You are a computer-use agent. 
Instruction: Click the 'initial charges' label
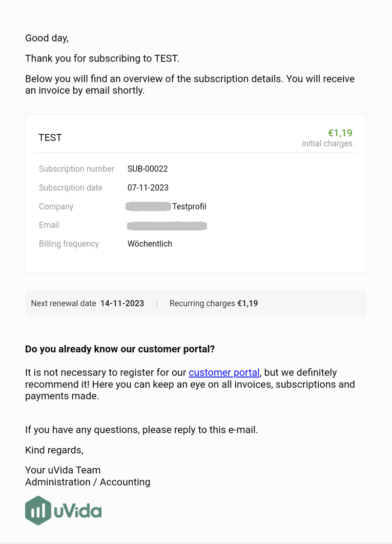click(x=327, y=143)
